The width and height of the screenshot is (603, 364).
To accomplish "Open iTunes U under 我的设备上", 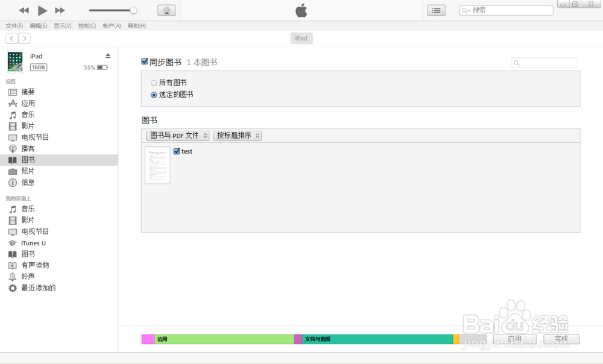I will pyautogui.click(x=31, y=242).
